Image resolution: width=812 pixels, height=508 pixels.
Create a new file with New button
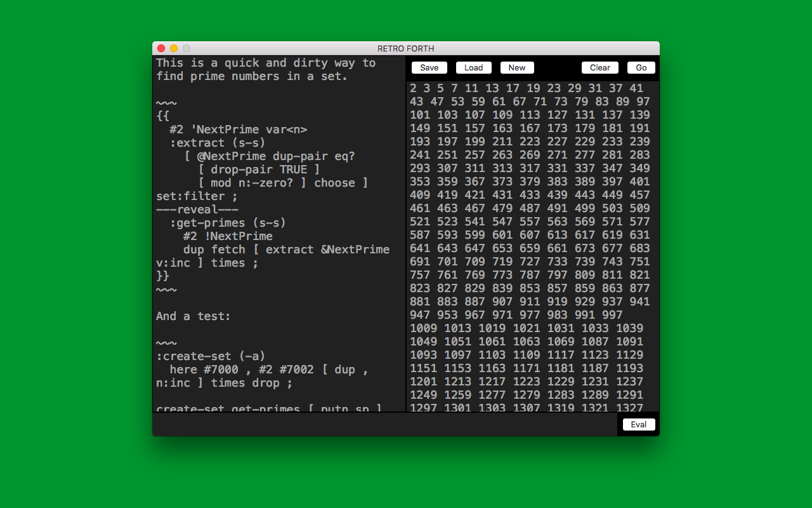(517, 68)
